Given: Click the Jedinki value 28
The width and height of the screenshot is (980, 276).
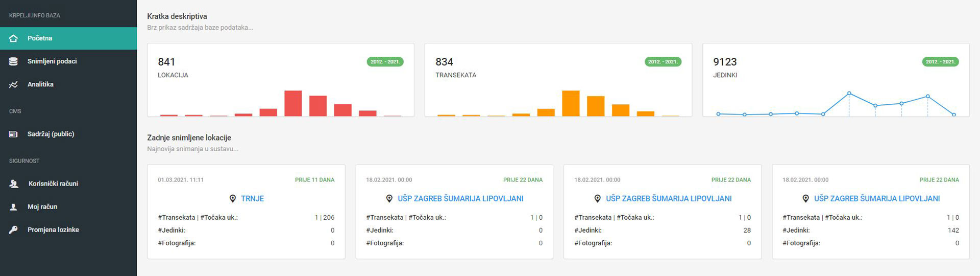Looking at the screenshot, I should point(747,230).
